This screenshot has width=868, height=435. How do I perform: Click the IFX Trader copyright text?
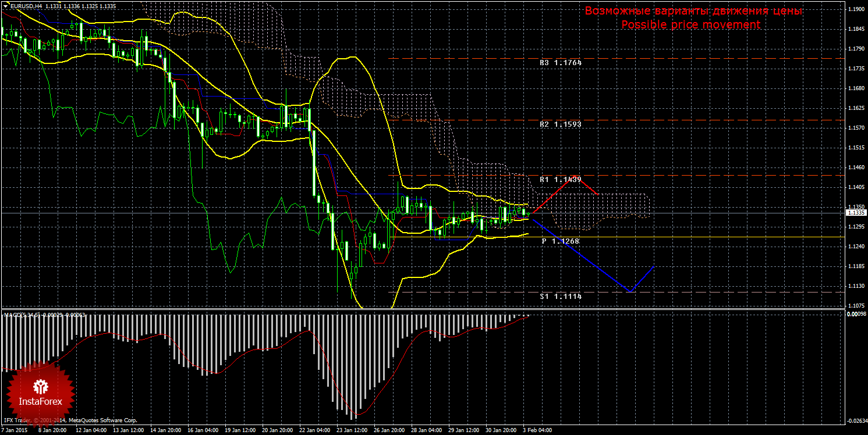(70, 420)
